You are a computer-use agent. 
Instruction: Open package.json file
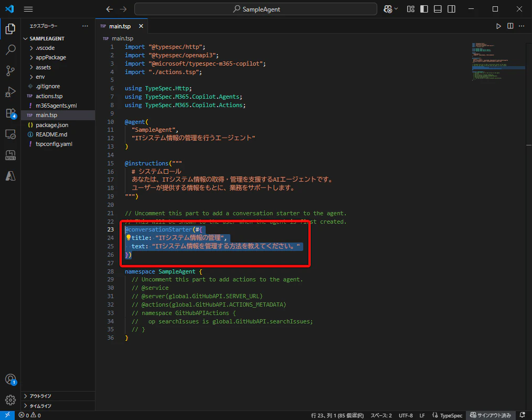coord(58,125)
